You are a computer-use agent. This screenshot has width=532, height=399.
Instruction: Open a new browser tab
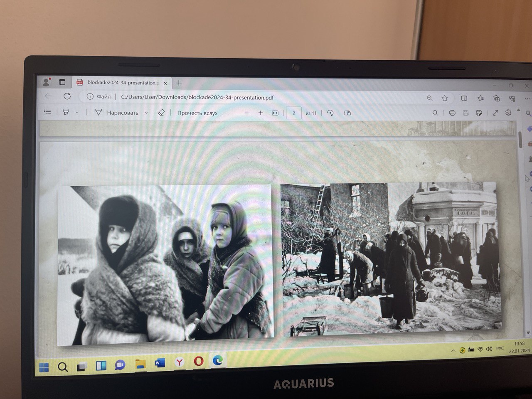point(179,83)
